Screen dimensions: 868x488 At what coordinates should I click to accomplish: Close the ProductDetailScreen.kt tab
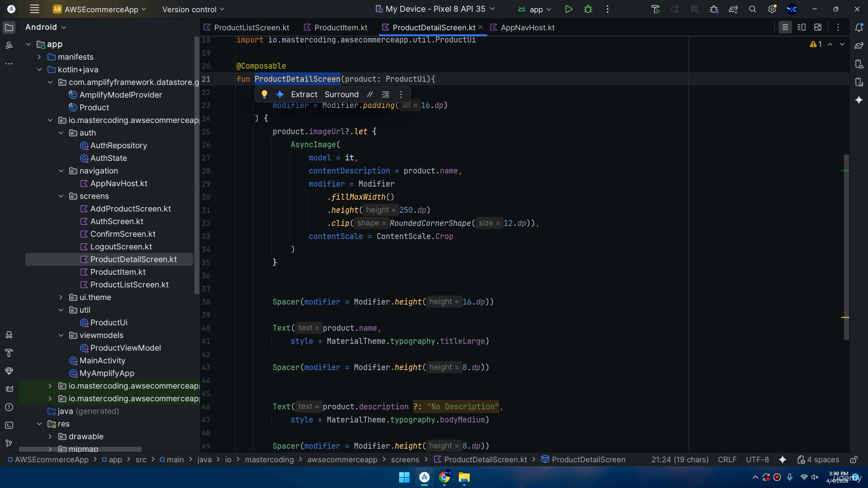(481, 28)
